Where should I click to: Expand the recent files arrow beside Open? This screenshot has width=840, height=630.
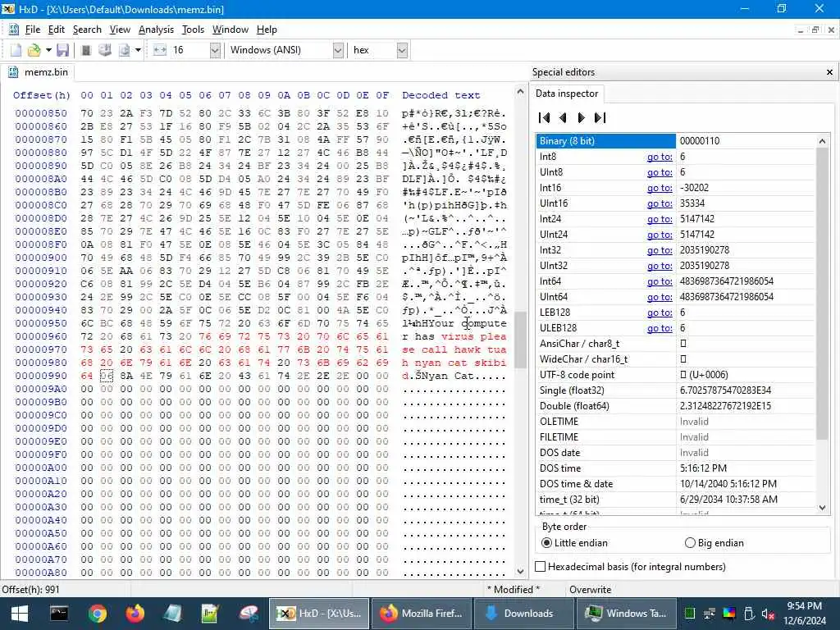[x=48, y=50]
